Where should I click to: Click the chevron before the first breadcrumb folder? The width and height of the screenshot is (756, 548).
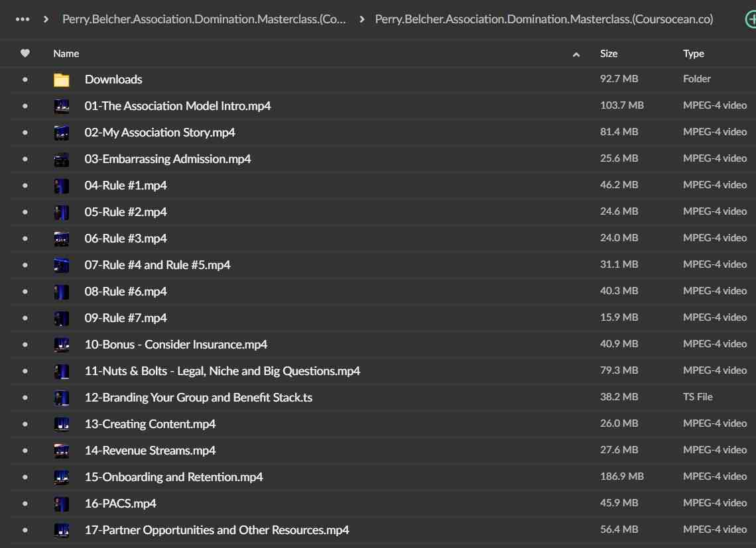(x=46, y=19)
